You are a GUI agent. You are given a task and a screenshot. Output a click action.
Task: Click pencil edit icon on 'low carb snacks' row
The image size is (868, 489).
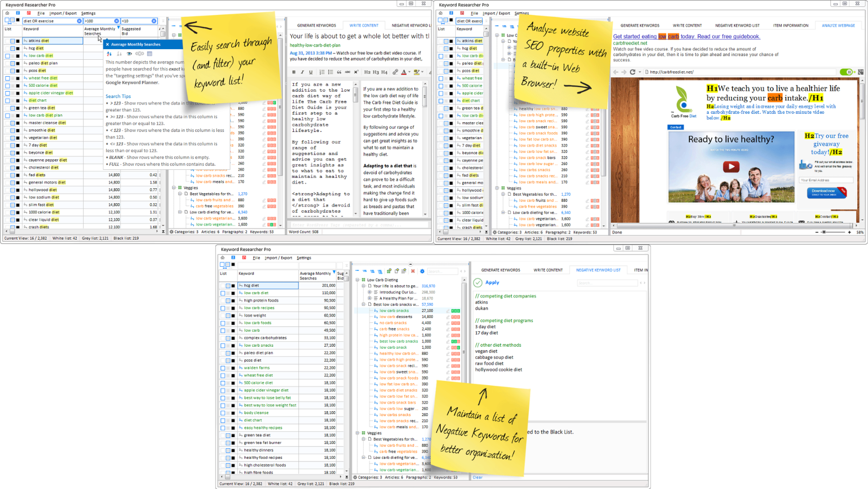(448, 311)
